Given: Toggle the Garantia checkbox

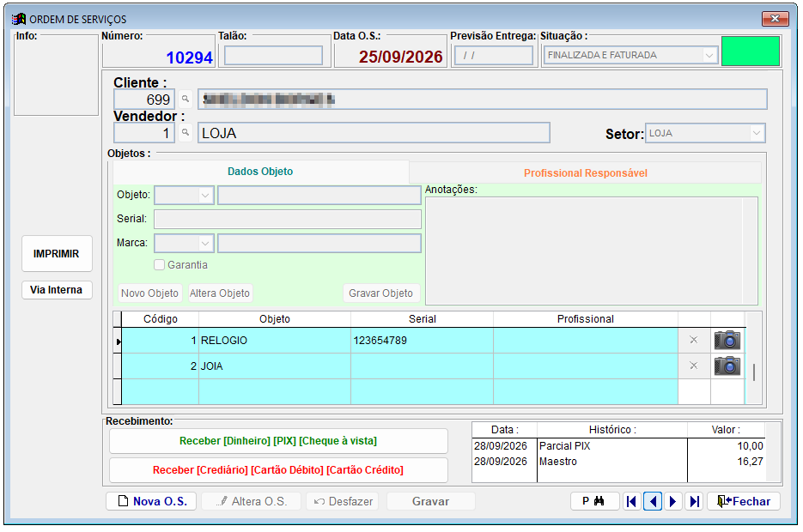Looking at the screenshot, I should coord(159,265).
